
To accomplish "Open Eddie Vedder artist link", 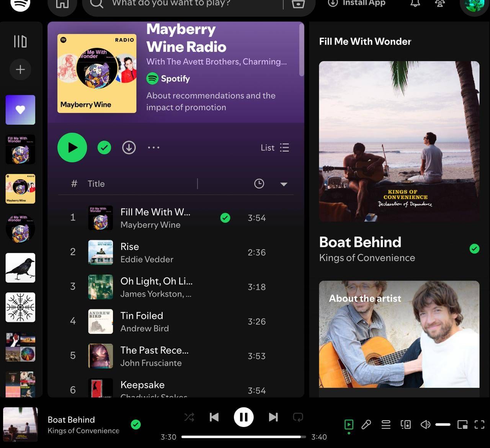I will tap(147, 259).
